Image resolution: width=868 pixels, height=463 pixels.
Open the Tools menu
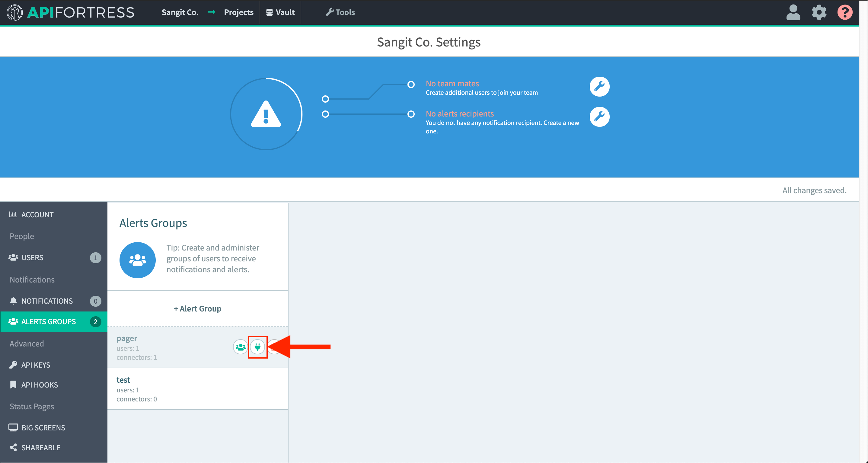[340, 12]
